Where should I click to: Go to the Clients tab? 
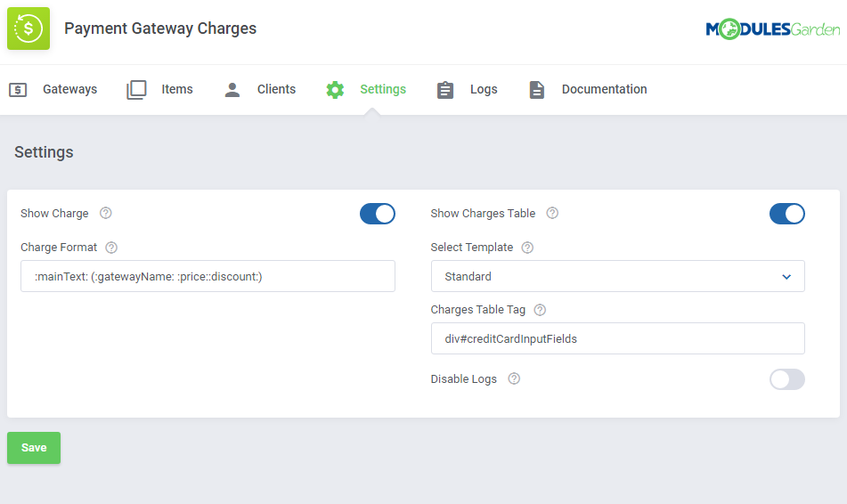click(x=260, y=90)
